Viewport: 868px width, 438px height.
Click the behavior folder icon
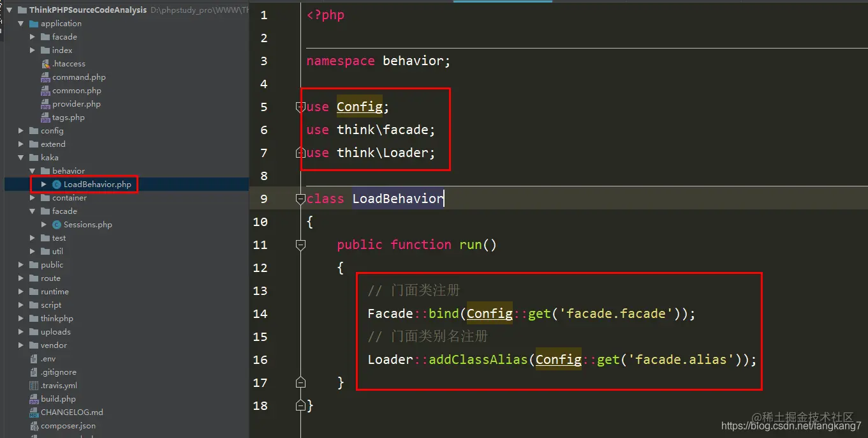pyautogui.click(x=45, y=171)
